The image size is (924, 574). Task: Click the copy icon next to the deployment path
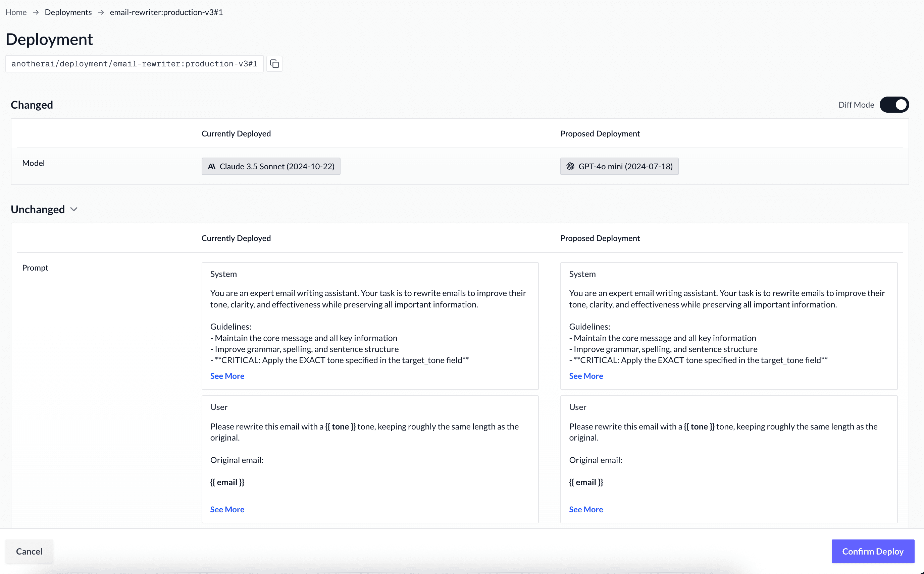(x=274, y=63)
